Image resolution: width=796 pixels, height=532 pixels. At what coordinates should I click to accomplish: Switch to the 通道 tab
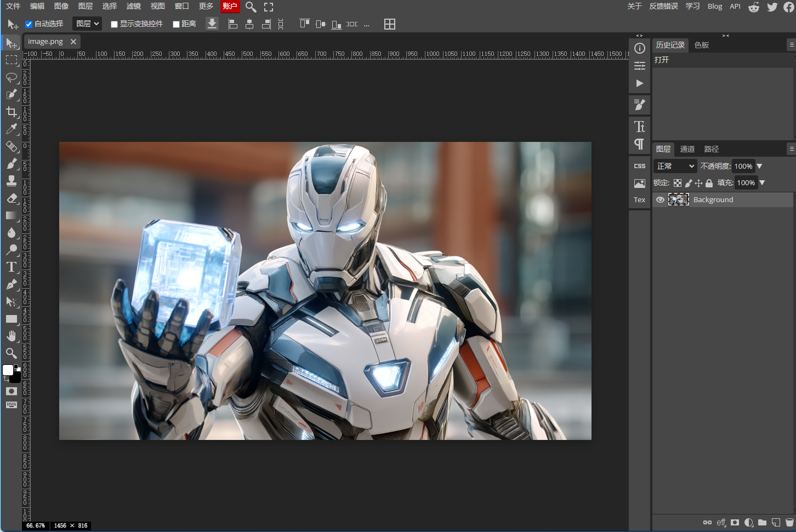[x=687, y=149]
